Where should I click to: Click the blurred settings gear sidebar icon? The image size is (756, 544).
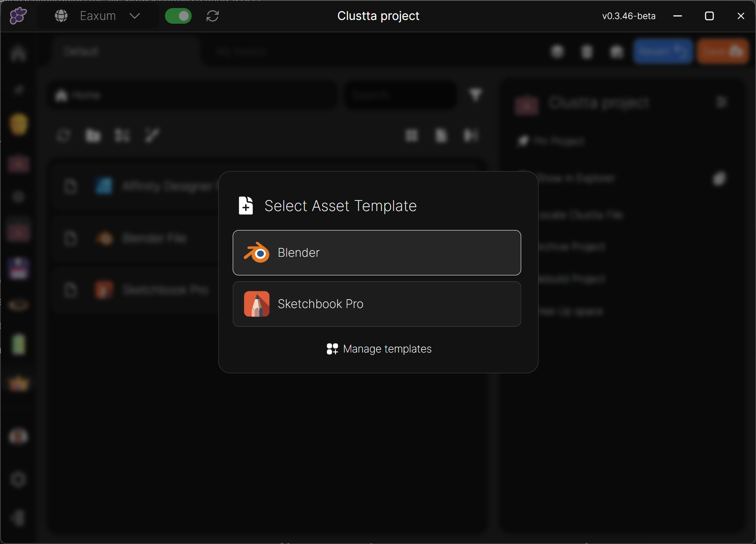coord(18,479)
